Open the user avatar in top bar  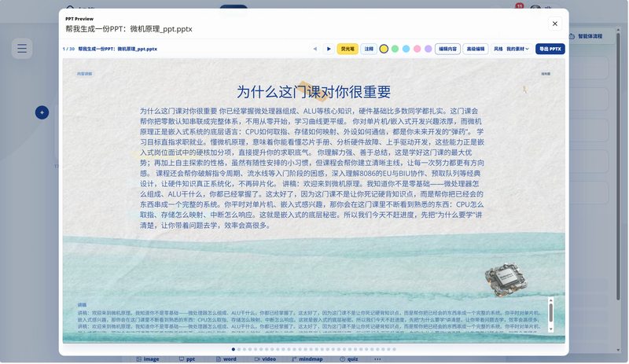(x=535, y=9)
